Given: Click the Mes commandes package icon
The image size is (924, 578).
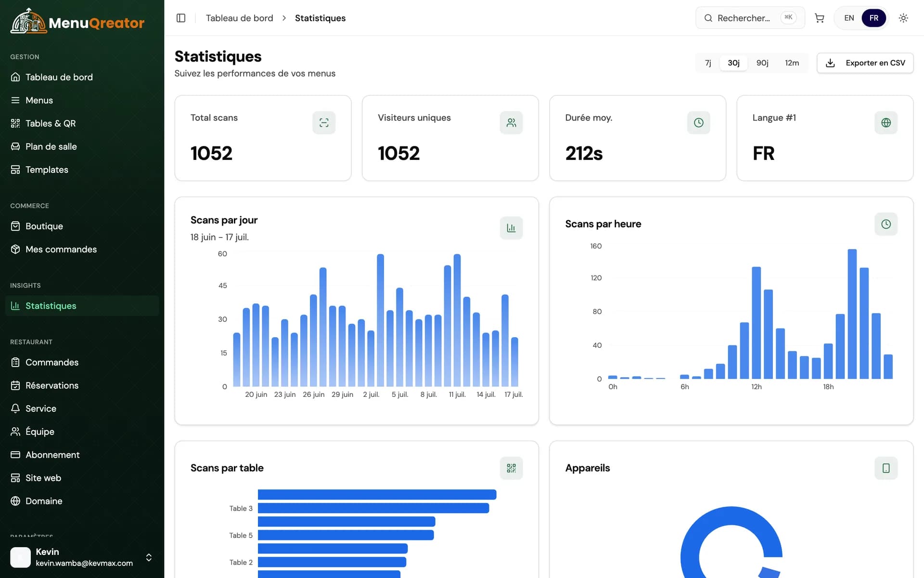Looking at the screenshot, I should [15, 249].
